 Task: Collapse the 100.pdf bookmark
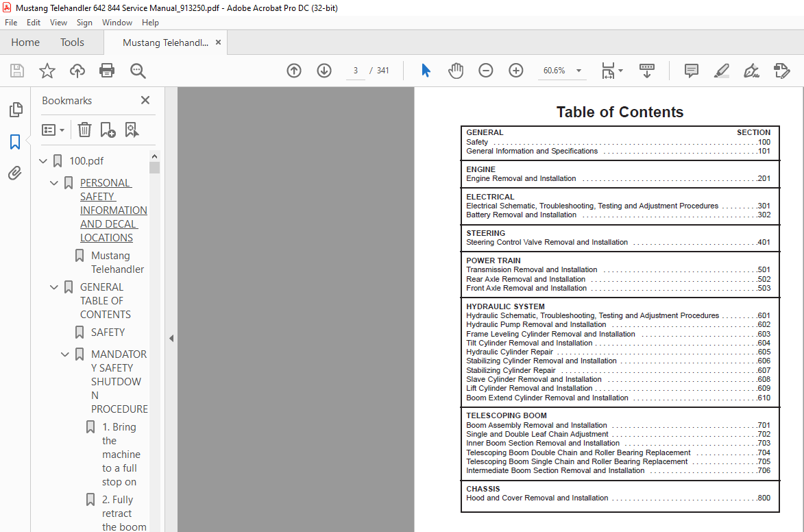[43, 161]
